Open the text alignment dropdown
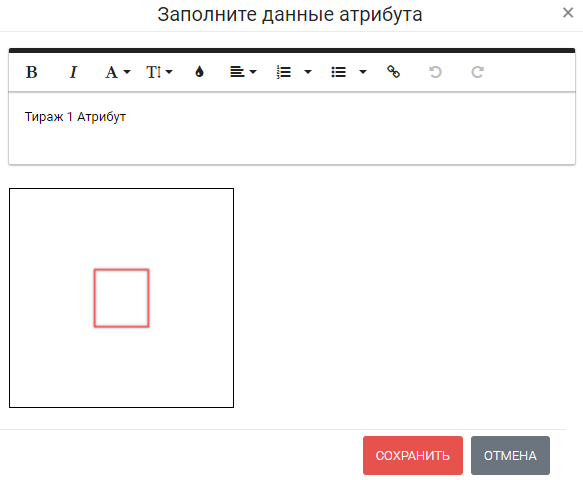The height and width of the screenshot is (480, 583). click(243, 72)
